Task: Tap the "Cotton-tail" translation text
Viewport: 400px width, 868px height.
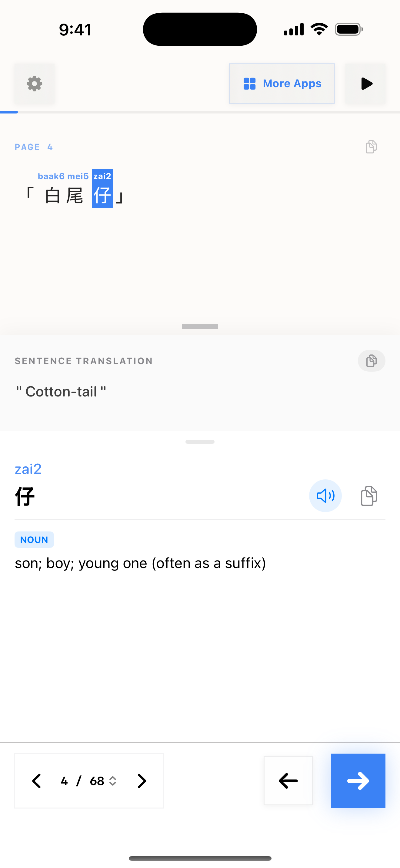Action: click(x=61, y=392)
